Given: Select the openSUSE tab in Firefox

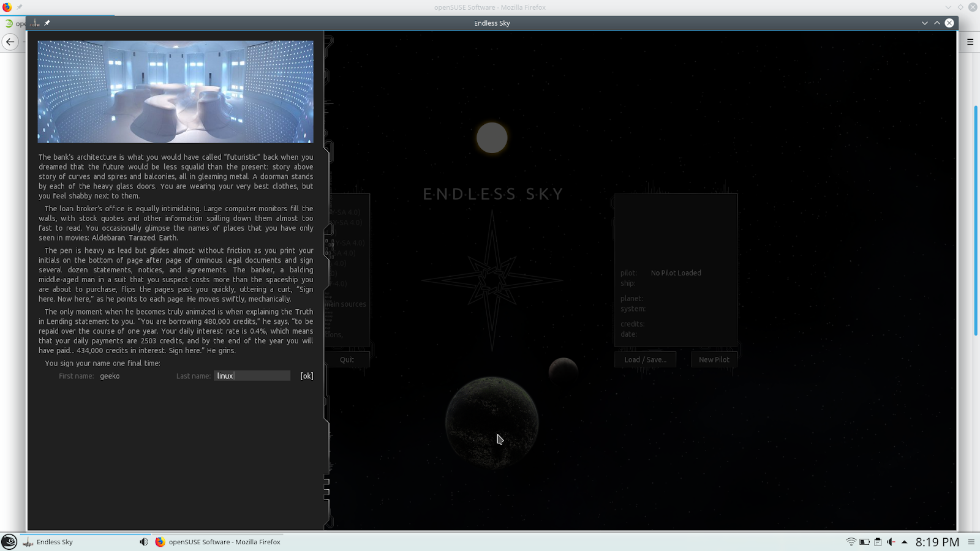Looking at the screenshot, I should click(15, 23).
